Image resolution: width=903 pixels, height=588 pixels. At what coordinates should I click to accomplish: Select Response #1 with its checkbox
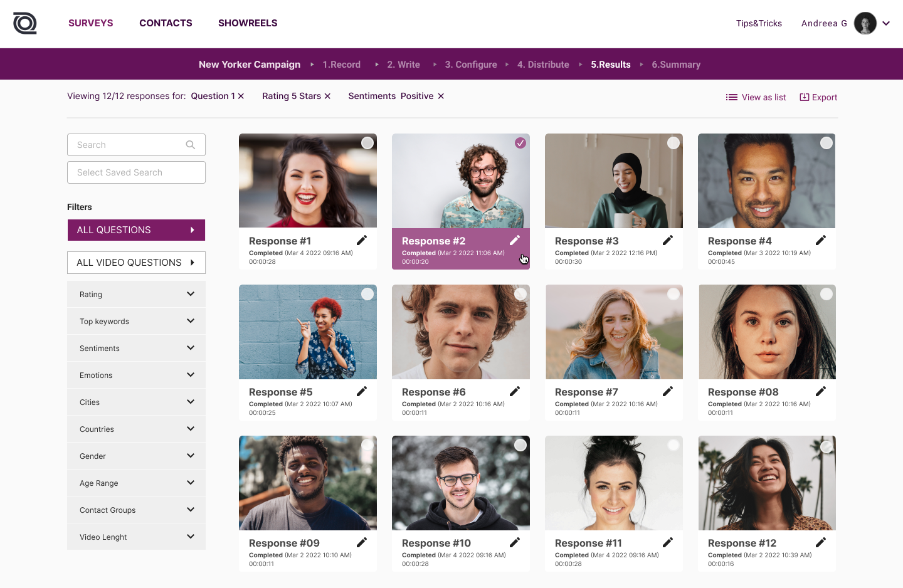(x=367, y=143)
